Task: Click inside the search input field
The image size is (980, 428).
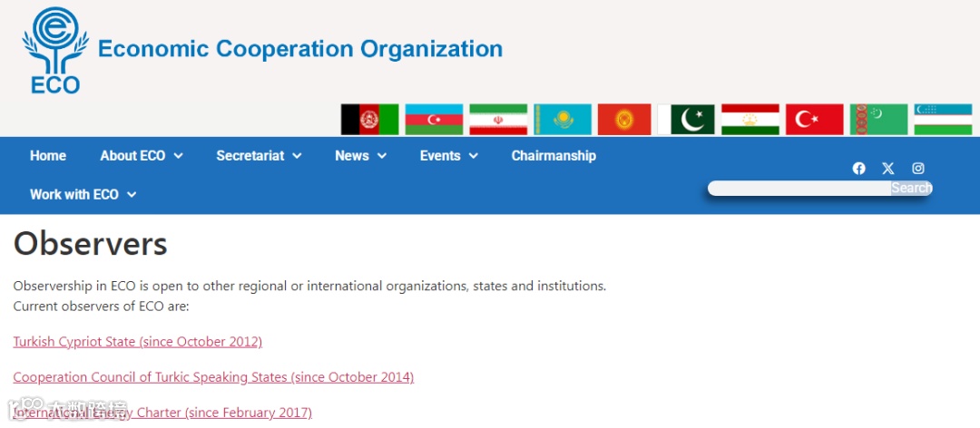Action: click(799, 188)
